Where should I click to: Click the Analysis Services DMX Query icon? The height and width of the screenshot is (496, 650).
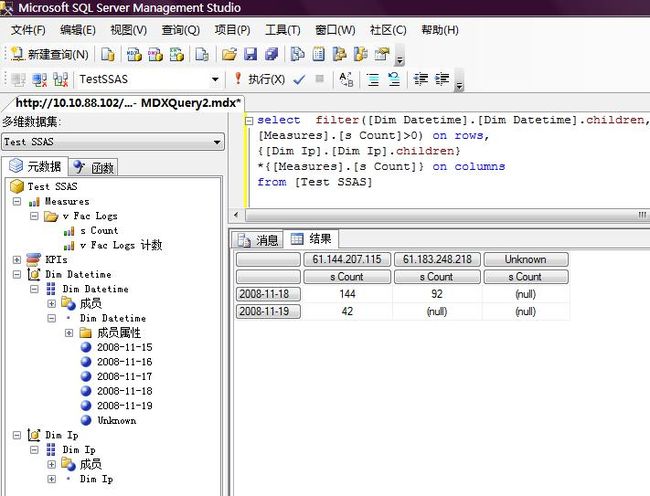point(155,54)
